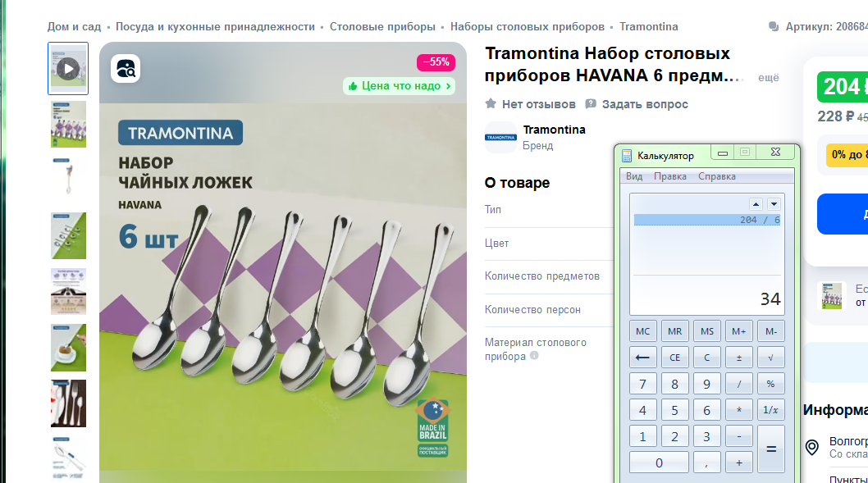The width and height of the screenshot is (868, 483).
Task: Click the Задать вопрос link
Action: click(x=645, y=104)
